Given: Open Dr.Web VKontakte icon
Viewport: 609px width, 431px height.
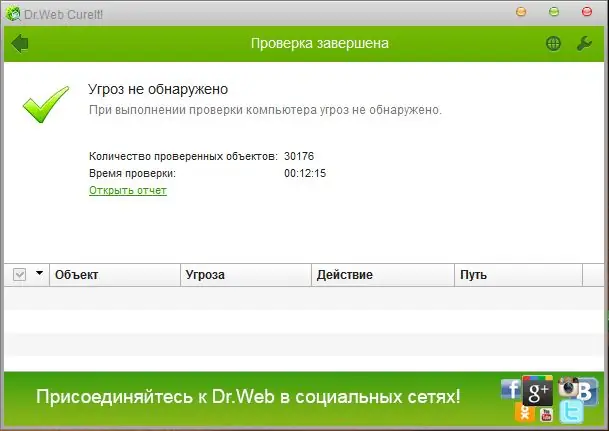Looking at the screenshot, I should tap(586, 391).
